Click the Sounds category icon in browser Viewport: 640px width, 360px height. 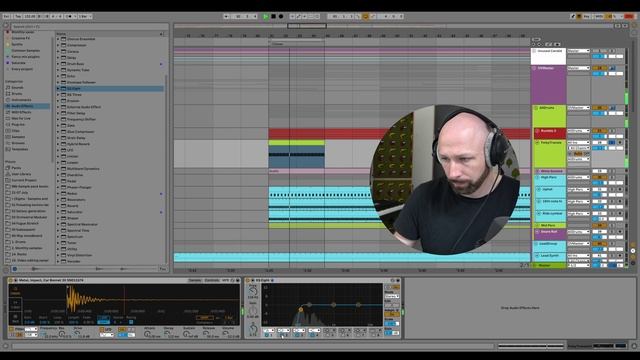[x=8, y=87]
